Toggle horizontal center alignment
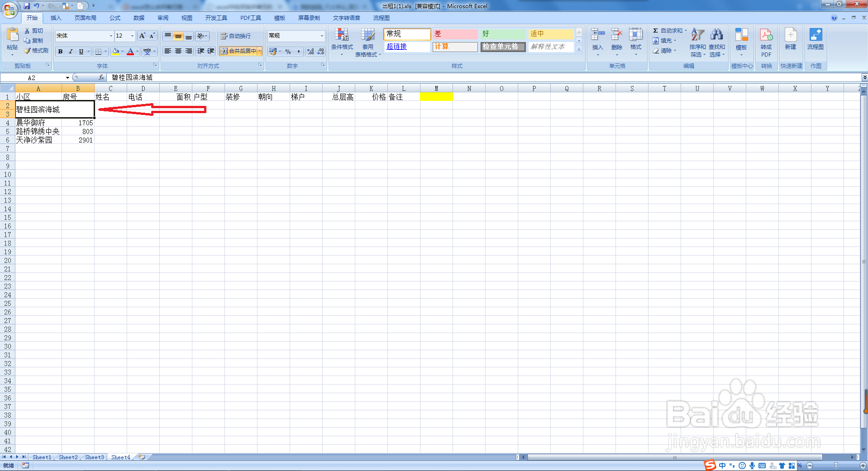 click(x=178, y=51)
